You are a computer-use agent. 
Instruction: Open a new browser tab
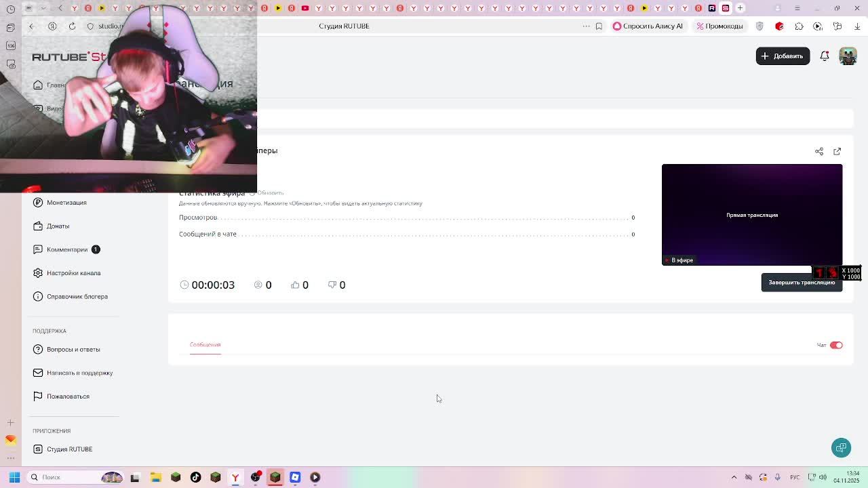740,8
